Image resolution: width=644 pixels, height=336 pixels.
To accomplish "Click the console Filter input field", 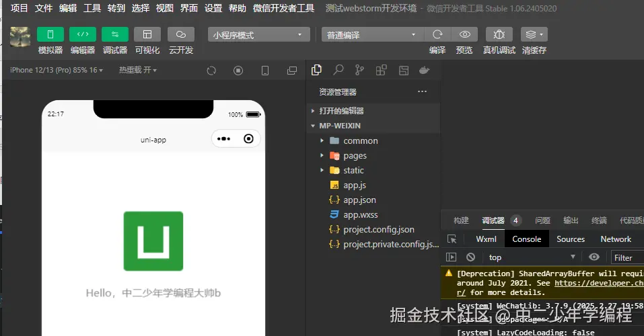I will click(x=628, y=257).
